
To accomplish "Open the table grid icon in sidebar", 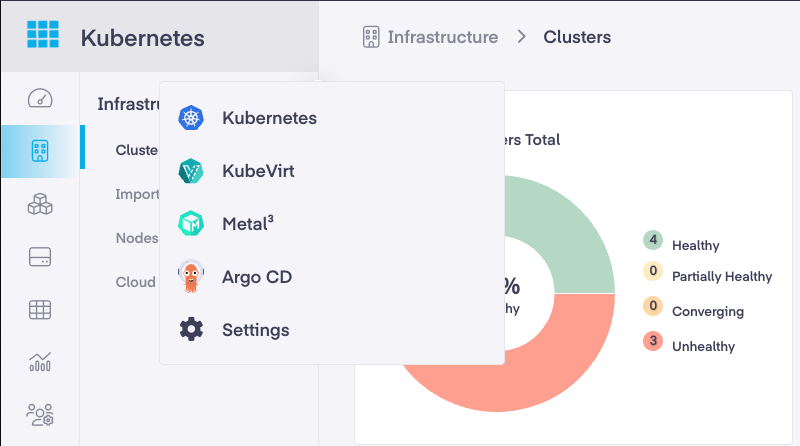I will point(40,309).
